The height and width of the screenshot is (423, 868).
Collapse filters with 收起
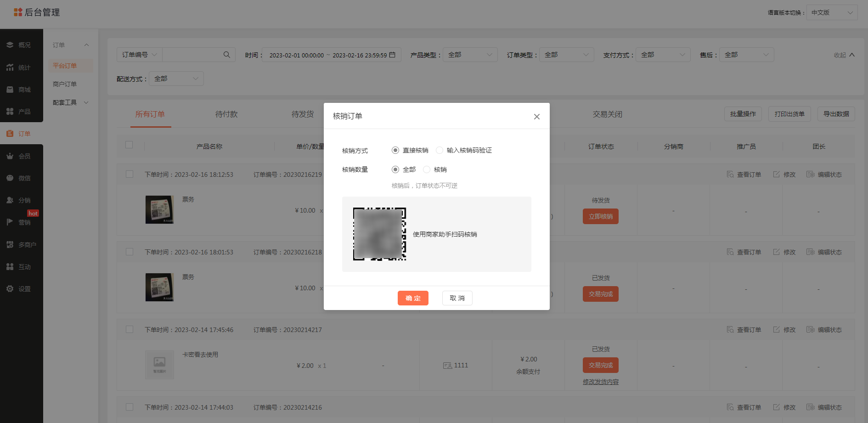[x=844, y=55]
